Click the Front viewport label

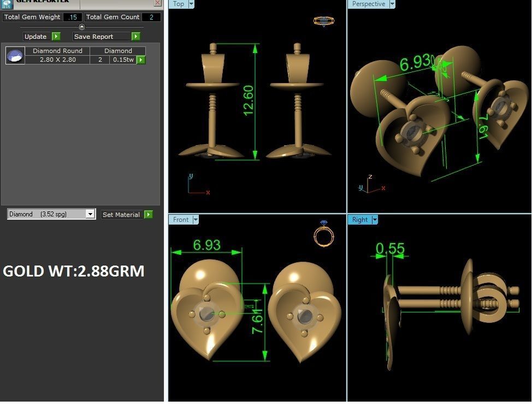180,220
